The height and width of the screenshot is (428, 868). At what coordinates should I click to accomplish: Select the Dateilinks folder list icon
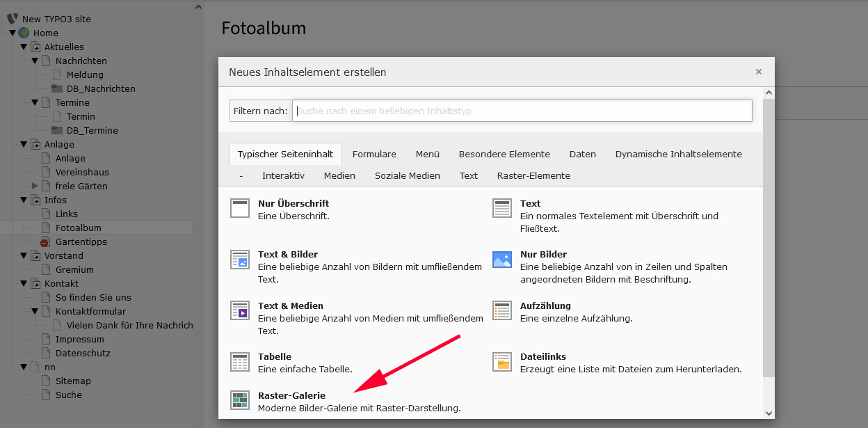coord(502,361)
